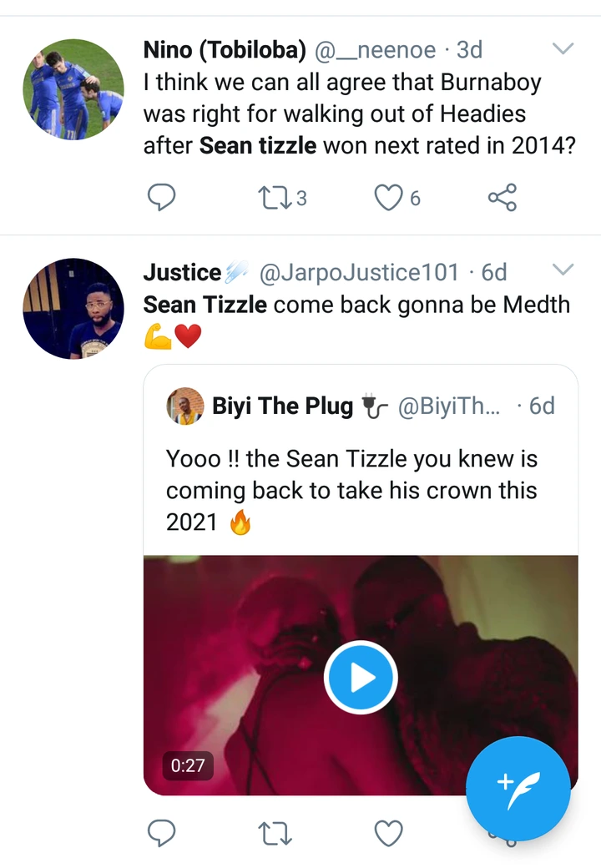Share Nino's tweet via the share icon
601x868 pixels.
(502, 197)
